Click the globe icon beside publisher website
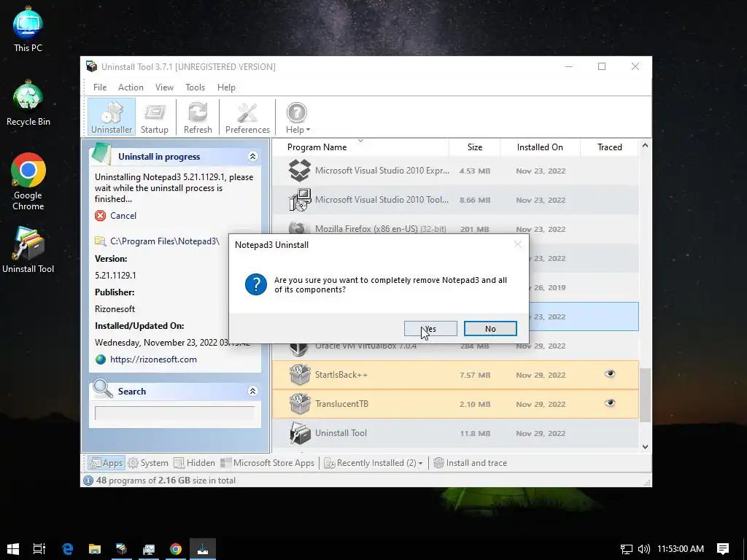This screenshot has width=747, height=560. click(101, 359)
